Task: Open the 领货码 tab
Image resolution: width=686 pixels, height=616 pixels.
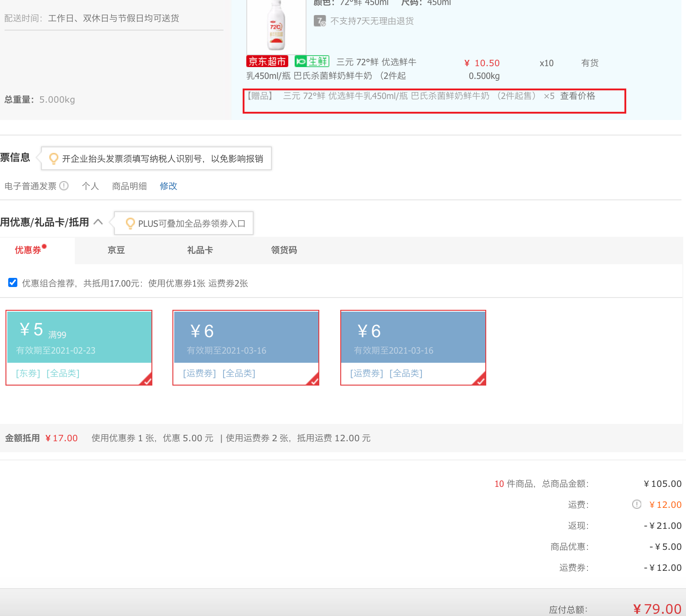Action: [x=284, y=250]
